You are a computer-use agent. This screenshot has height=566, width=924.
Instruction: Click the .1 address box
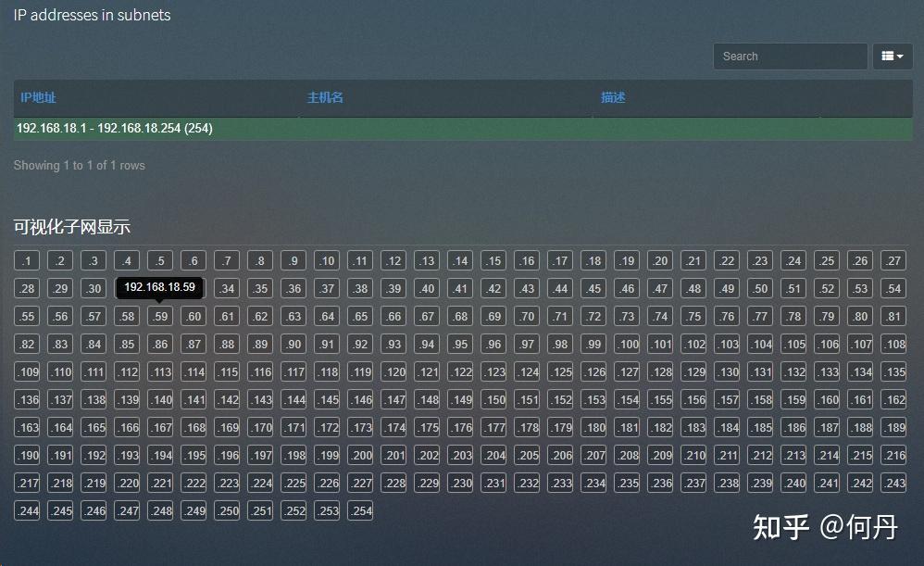pos(27,260)
